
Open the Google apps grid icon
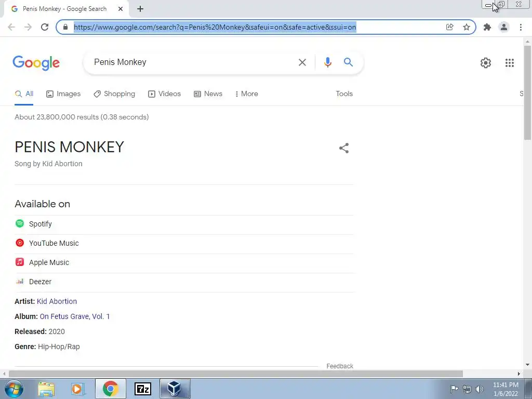(x=509, y=63)
